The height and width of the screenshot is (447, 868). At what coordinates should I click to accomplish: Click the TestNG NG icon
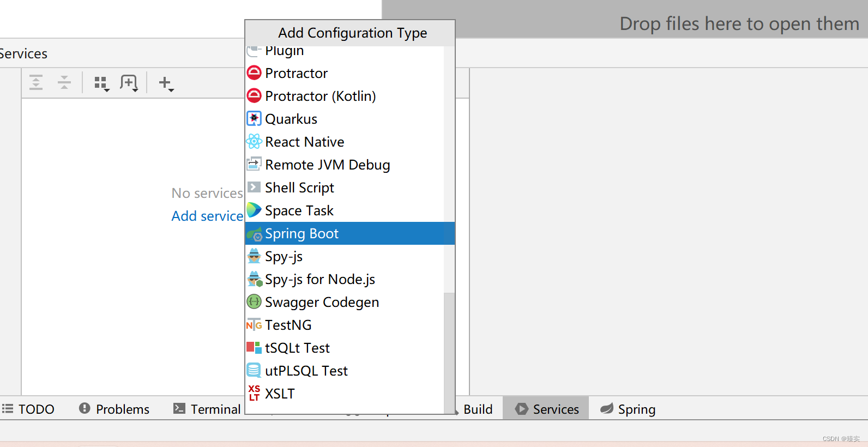tap(254, 325)
